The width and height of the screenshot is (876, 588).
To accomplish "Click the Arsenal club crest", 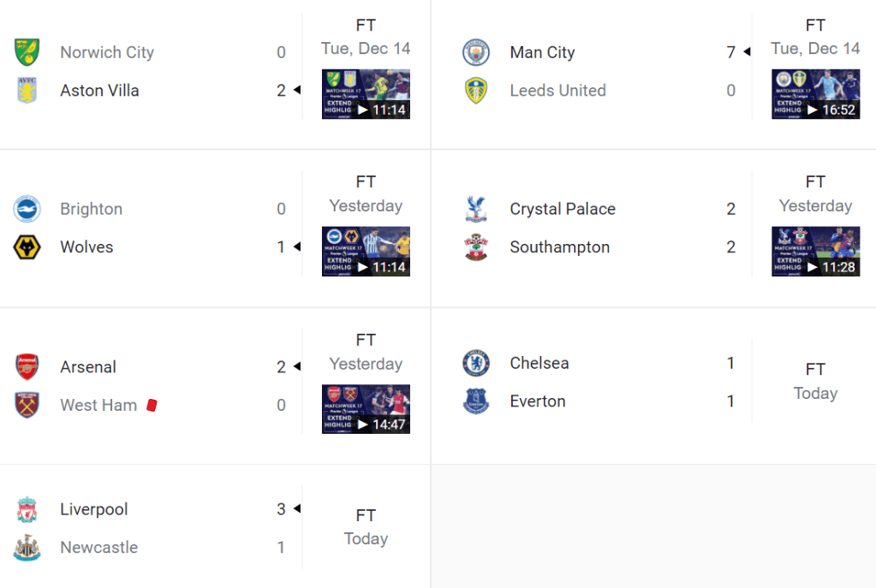I will click(27, 367).
